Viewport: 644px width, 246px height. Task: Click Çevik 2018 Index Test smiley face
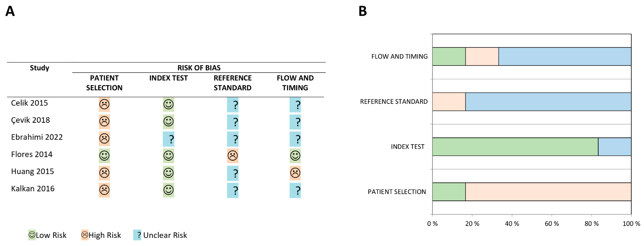(168, 121)
